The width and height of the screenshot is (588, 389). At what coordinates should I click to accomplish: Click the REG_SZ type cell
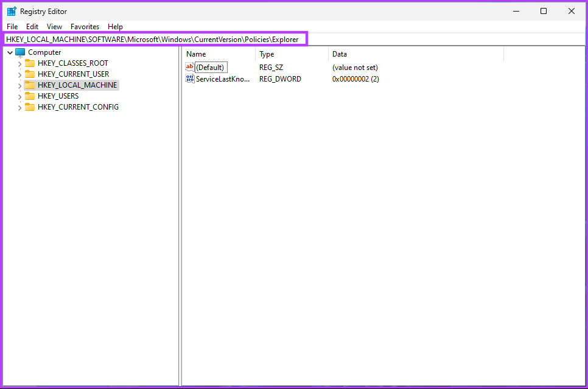271,68
